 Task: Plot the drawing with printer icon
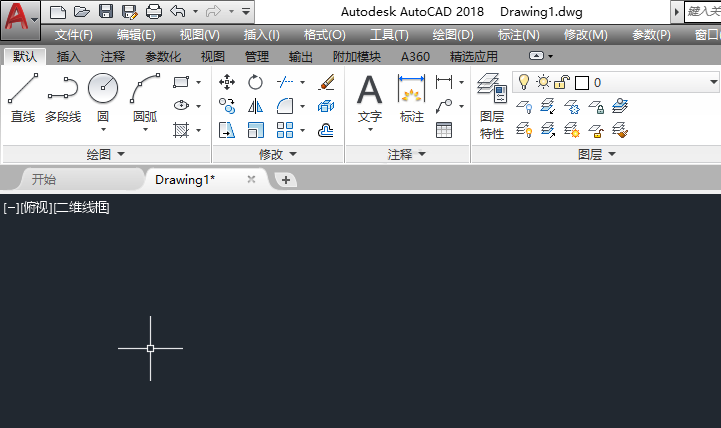pyautogui.click(x=154, y=11)
